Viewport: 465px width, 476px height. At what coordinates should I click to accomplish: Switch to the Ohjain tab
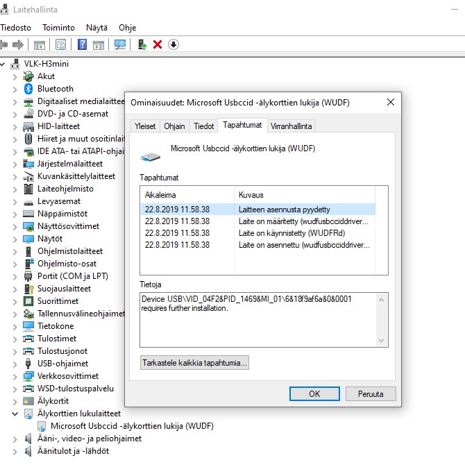[174, 126]
